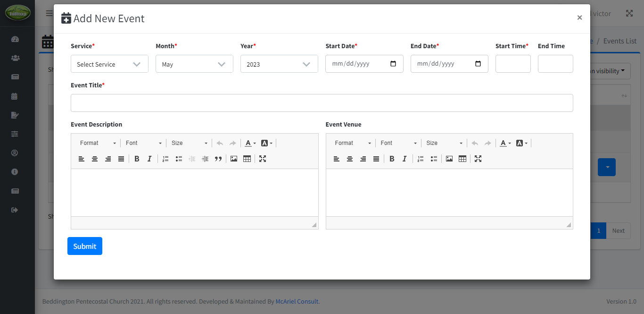The height and width of the screenshot is (314, 644).
Task: Click logout icon in sidebar
Action: 15,210
